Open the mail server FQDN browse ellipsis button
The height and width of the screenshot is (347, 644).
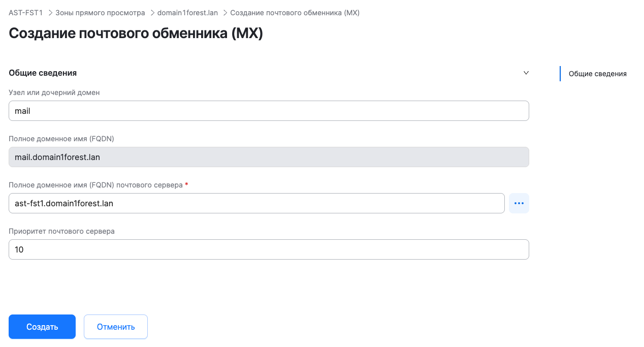click(519, 203)
